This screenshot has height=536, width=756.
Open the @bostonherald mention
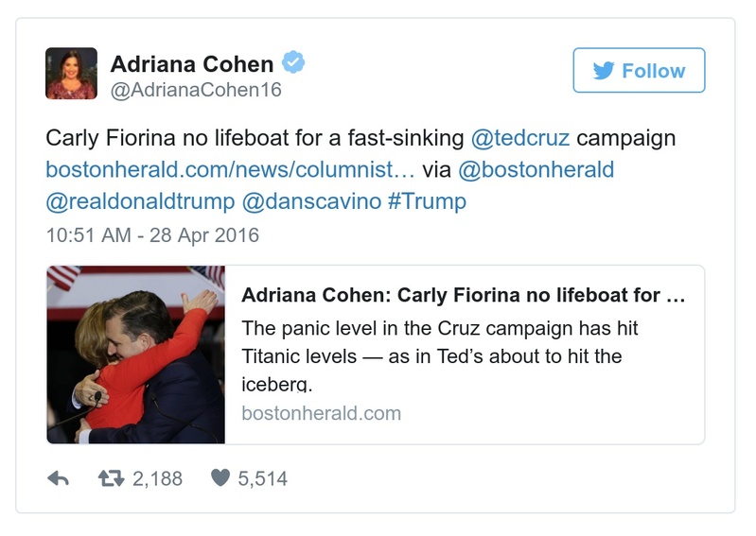click(x=536, y=170)
